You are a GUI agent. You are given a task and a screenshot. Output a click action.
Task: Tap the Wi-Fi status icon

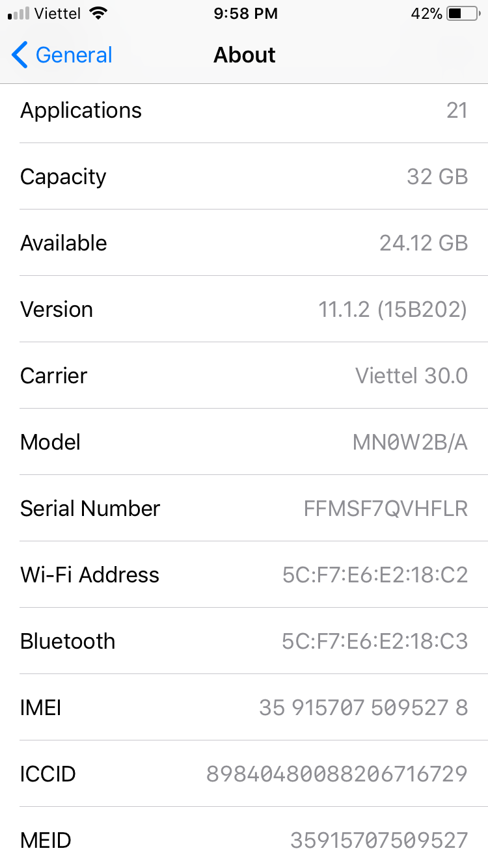(x=98, y=14)
